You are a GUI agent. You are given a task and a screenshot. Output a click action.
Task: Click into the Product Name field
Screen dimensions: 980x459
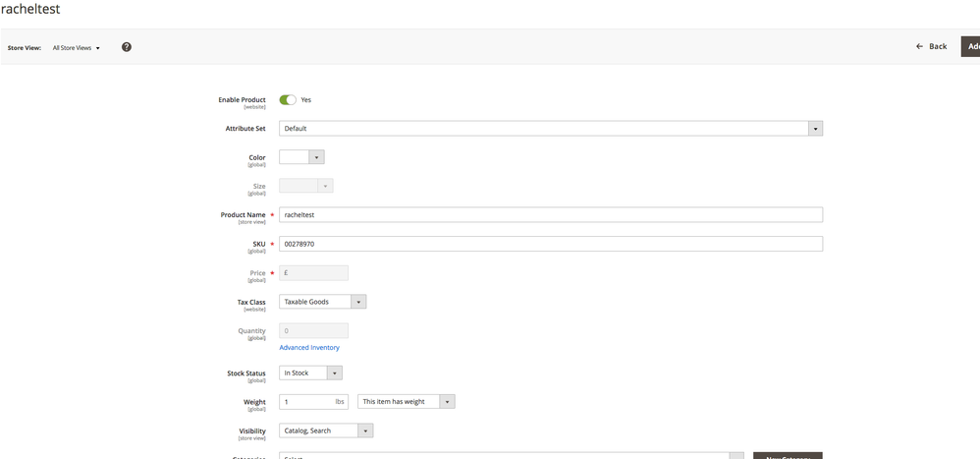click(x=550, y=215)
